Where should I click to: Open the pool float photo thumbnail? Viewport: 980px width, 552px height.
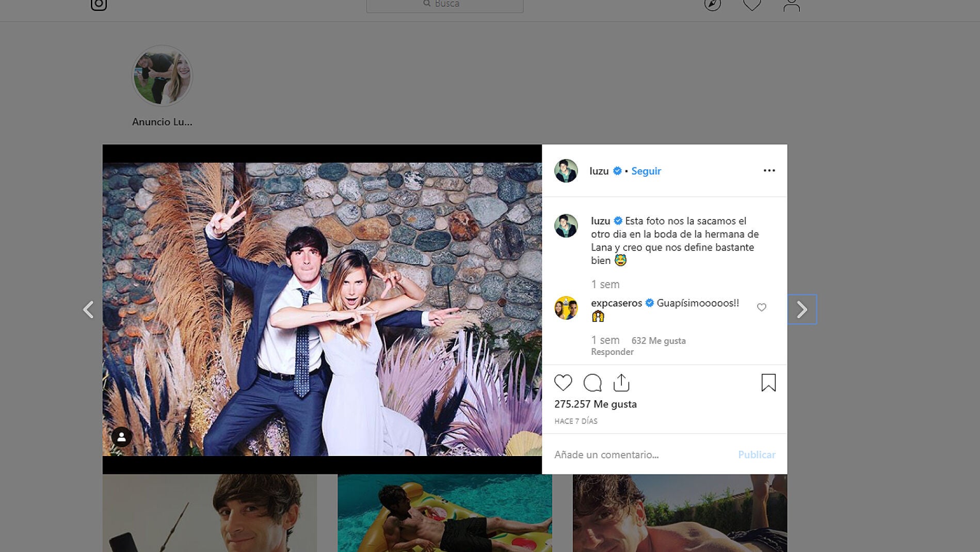pyautogui.click(x=444, y=513)
